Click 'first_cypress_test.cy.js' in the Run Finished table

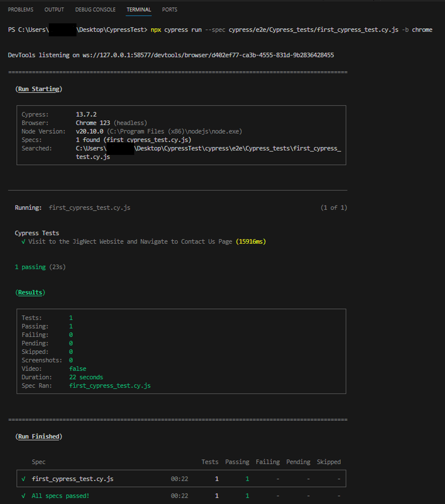[x=72, y=479]
